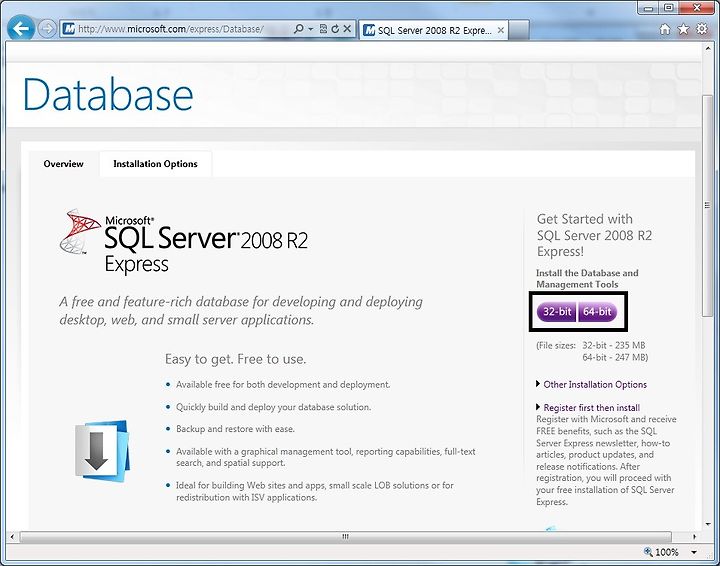The height and width of the screenshot is (566, 720).
Task: Click the Backup and restore with ease text
Action: (x=236, y=429)
